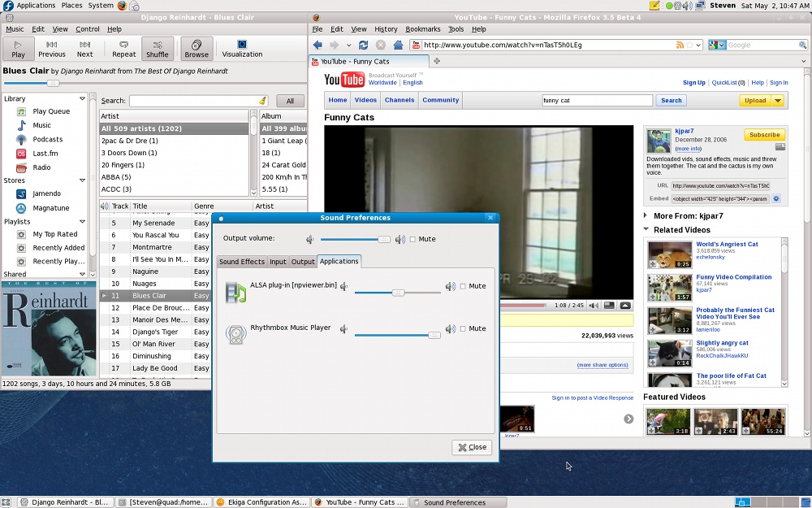Collapse the Related Videos section
Viewport: 812px width, 508px height.
coord(646,229)
